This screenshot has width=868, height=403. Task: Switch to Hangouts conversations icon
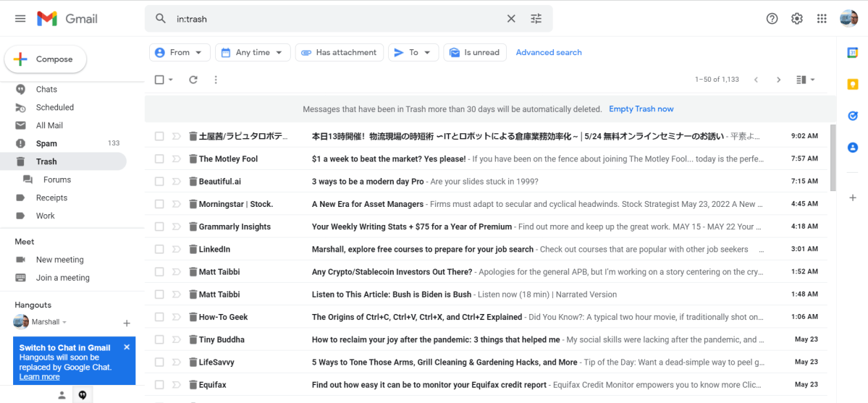83,395
